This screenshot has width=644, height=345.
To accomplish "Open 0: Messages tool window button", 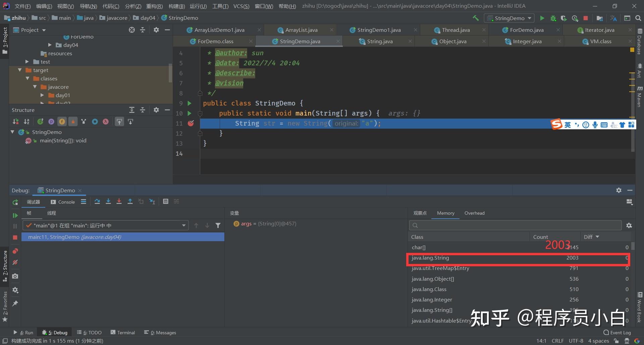I will (x=160, y=333).
